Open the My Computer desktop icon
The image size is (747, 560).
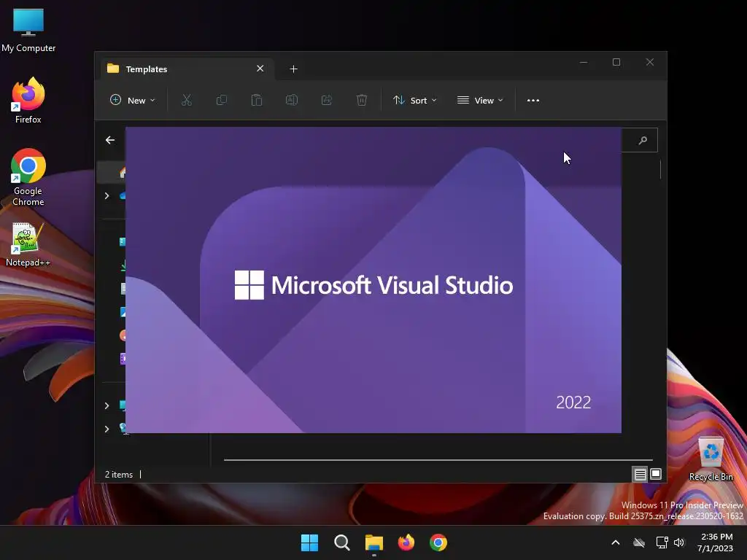pyautogui.click(x=28, y=29)
